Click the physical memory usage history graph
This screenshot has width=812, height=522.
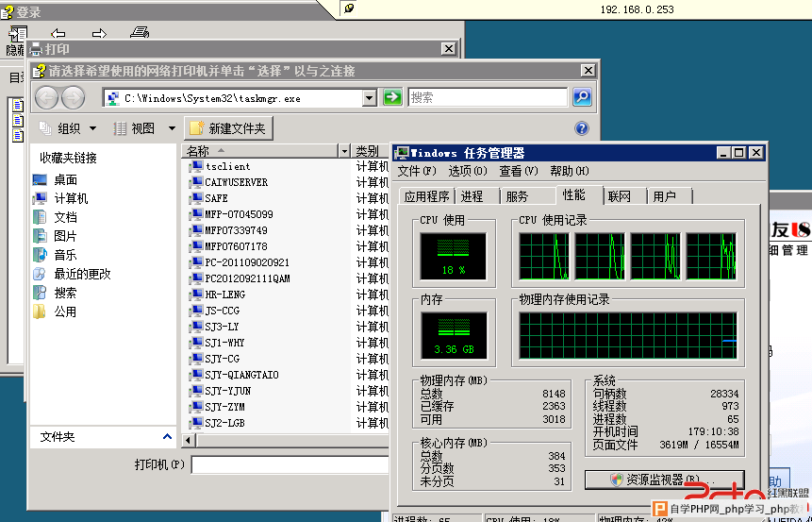tap(628, 335)
